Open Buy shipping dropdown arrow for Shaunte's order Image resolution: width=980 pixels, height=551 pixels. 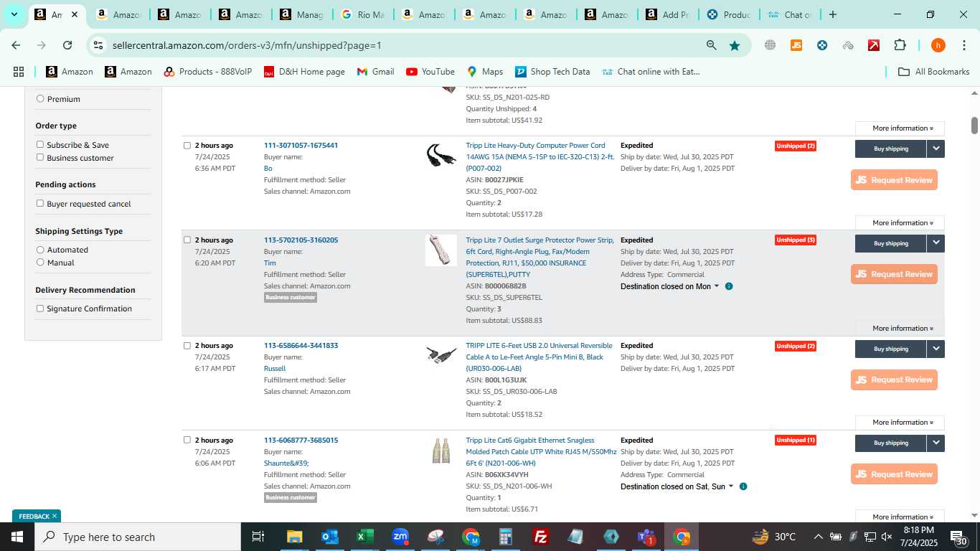pyautogui.click(x=936, y=443)
